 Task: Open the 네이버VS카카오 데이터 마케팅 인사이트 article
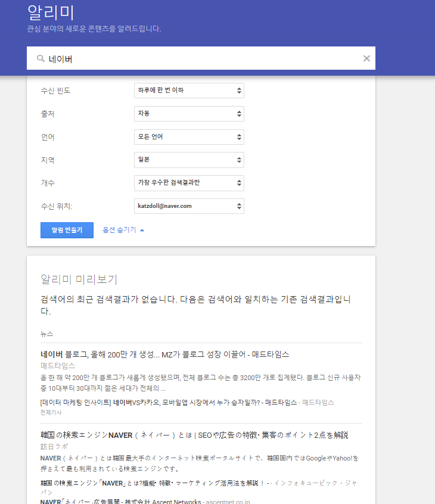[169, 403]
